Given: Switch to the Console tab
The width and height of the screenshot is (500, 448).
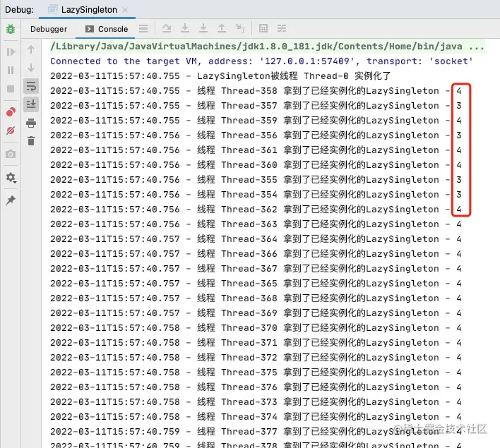Looking at the screenshot, I should point(107,29).
